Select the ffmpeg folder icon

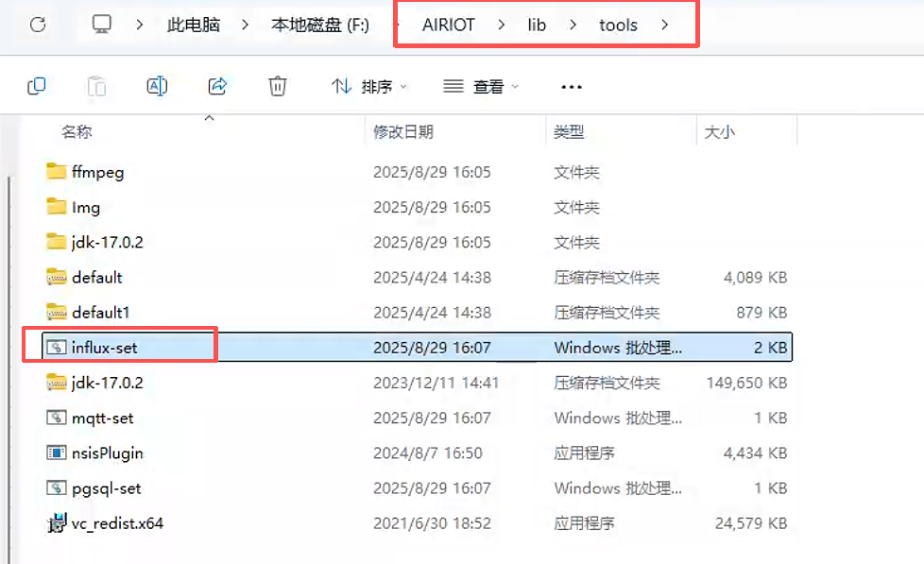point(56,172)
